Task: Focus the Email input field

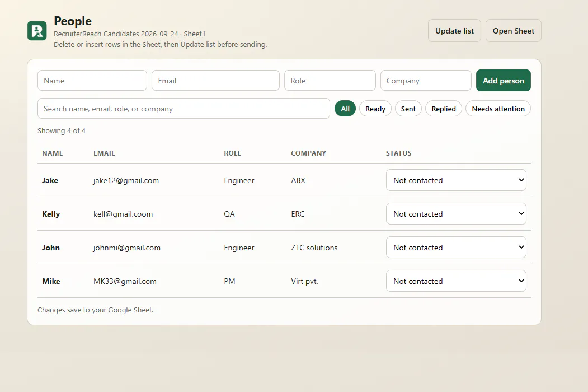Action: [x=215, y=80]
